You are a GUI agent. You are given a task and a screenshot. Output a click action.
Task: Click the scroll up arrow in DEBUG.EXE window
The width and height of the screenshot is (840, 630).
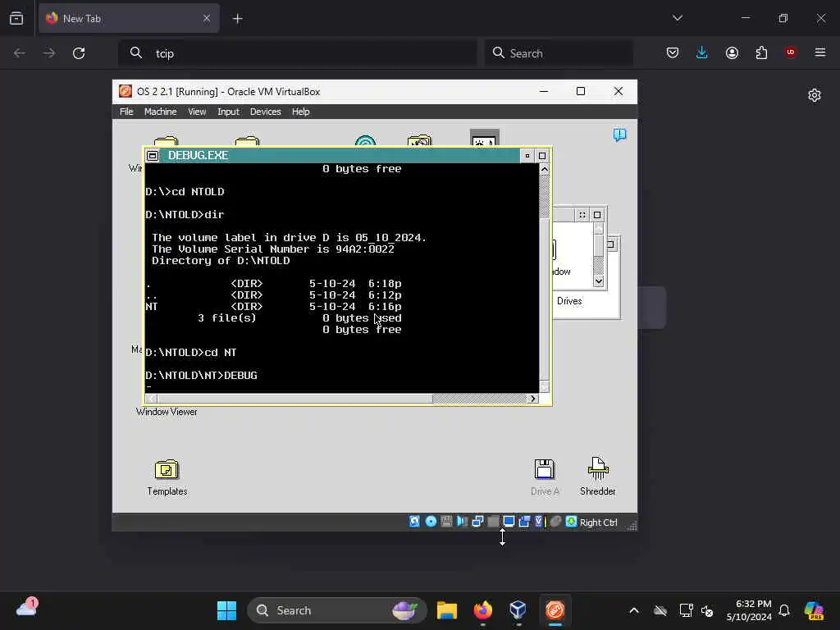[x=545, y=169]
